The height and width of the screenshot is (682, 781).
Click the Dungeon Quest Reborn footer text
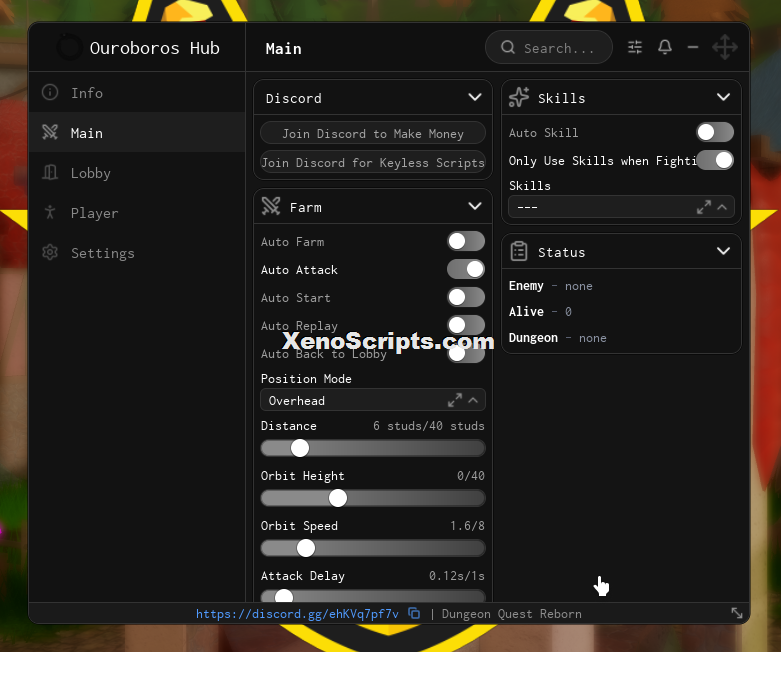tap(512, 613)
